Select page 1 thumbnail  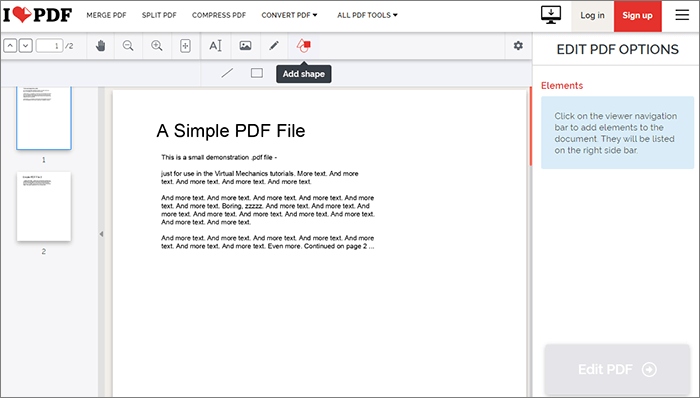point(44,118)
